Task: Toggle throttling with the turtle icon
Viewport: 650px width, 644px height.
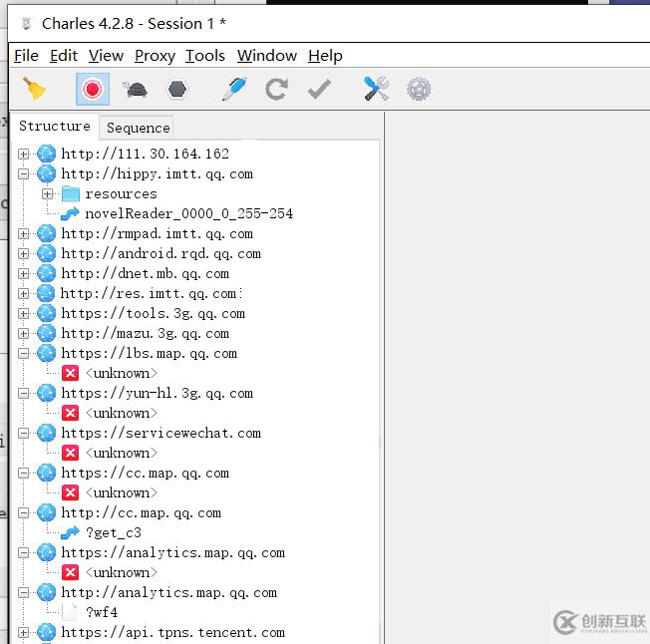Action: [136, 89]
